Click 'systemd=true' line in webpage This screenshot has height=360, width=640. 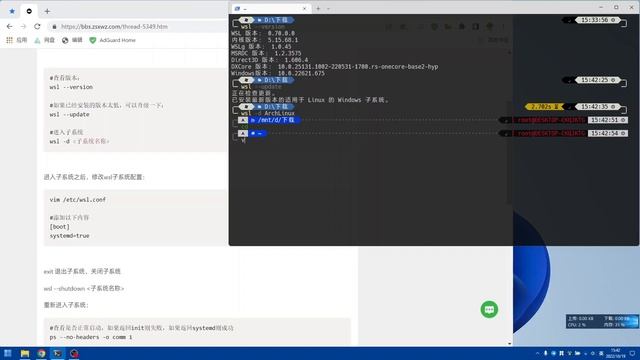69,236
